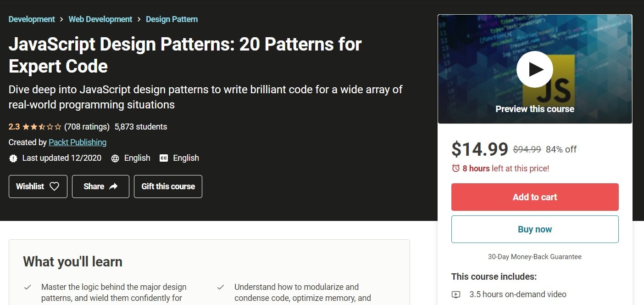Click the info icon beside Last updated 12/2020
This screenshot has width=644, height=305.
[13, 158]
